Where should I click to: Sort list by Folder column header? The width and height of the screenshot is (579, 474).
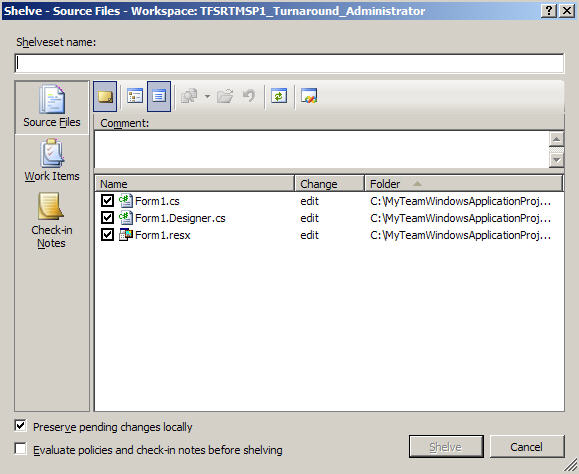click(464, 183)
